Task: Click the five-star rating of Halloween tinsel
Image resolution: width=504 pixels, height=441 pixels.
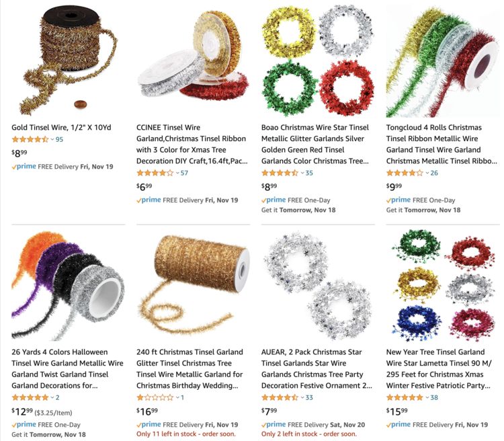Action: (x=30, y=397)
